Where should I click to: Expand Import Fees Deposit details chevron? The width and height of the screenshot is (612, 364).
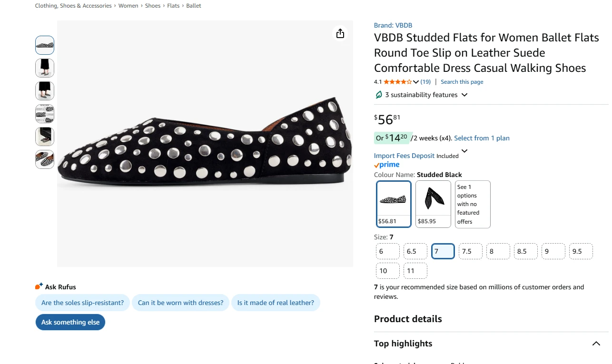[x=464, y=151]
